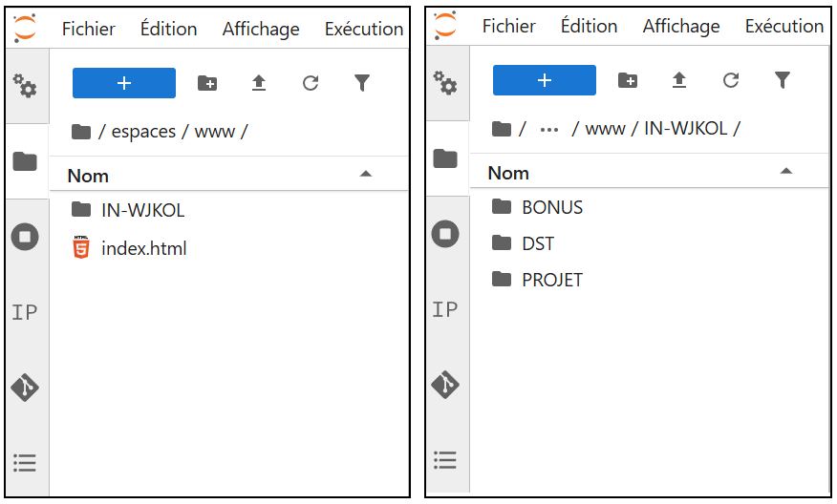Toggle the file filter in the espaces/www browser
This screenshot has width=837, height=504.
pos(362,83)
